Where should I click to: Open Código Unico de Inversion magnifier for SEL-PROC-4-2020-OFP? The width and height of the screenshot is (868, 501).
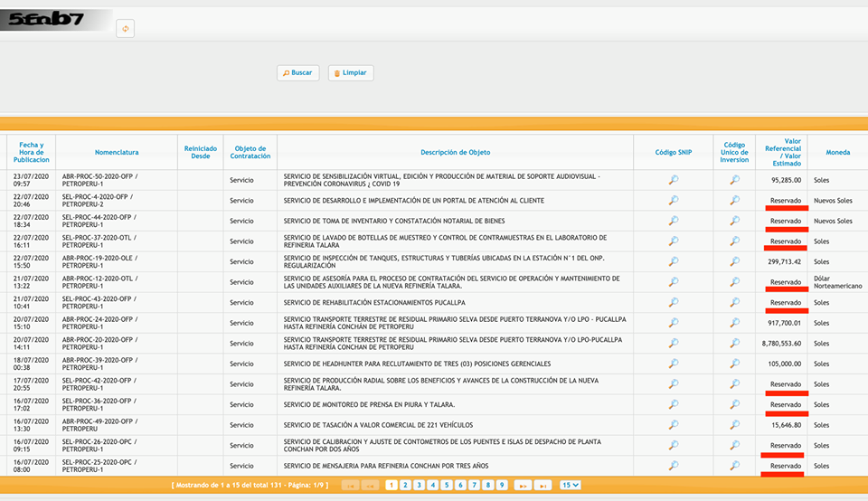pyautogui.click(x=734, y=201)
